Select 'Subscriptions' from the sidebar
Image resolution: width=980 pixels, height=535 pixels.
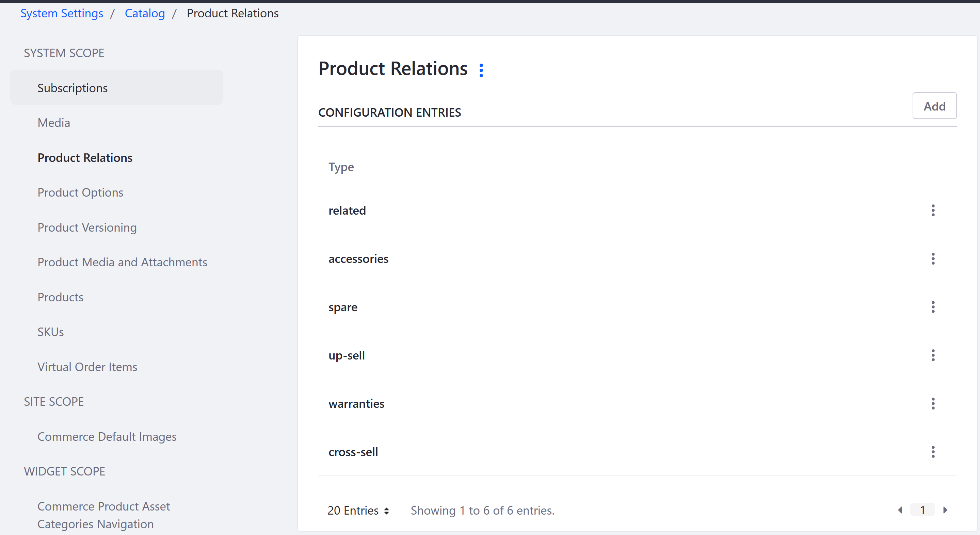[x=73, y=88]
